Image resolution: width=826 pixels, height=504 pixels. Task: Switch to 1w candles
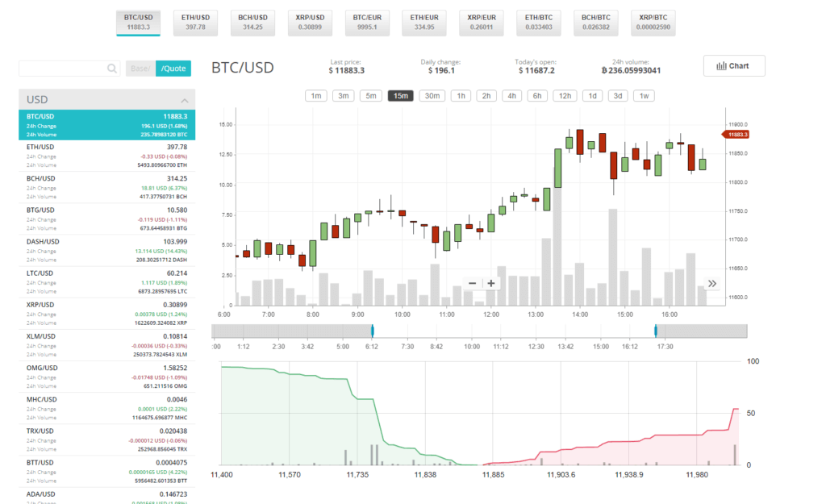click(x=644, y=96)
